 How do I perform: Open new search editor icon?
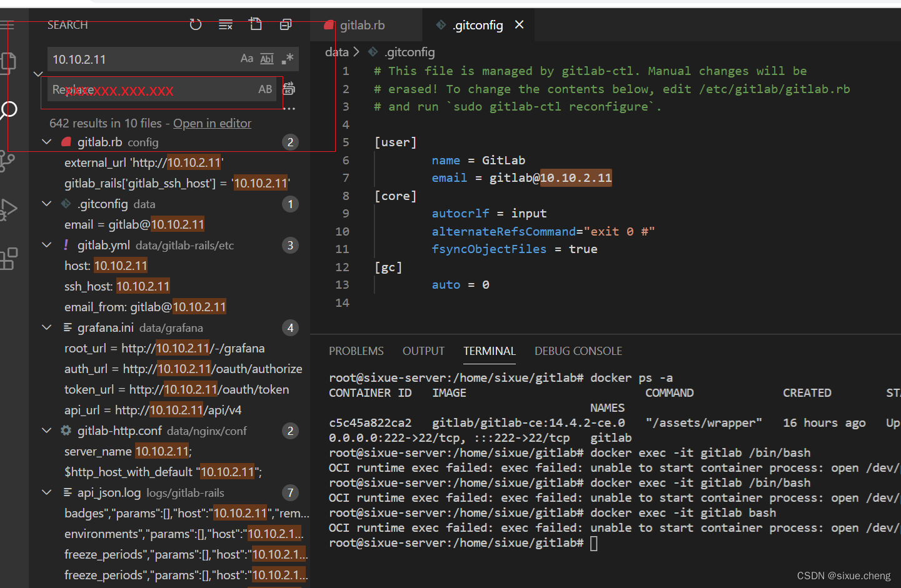(256, 24)
